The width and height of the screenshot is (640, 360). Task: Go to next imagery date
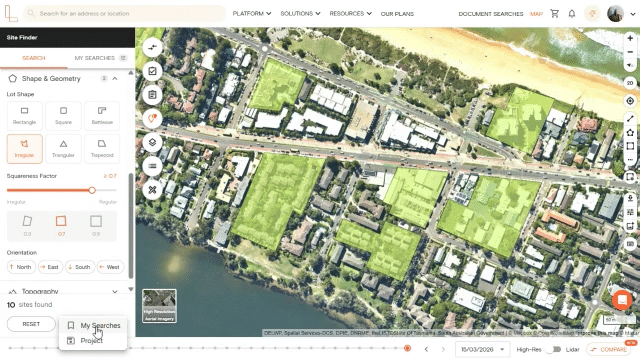point(443,349)
